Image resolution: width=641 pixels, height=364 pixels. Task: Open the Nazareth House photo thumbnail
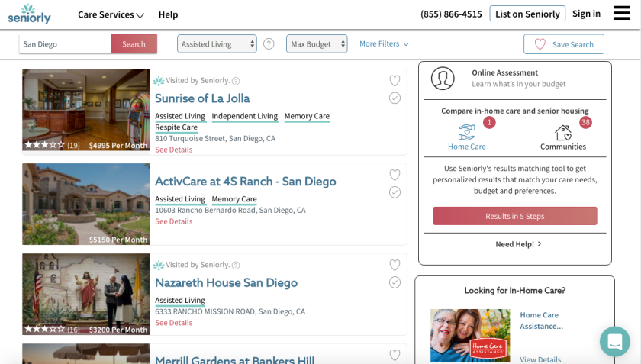pos(86,294)
